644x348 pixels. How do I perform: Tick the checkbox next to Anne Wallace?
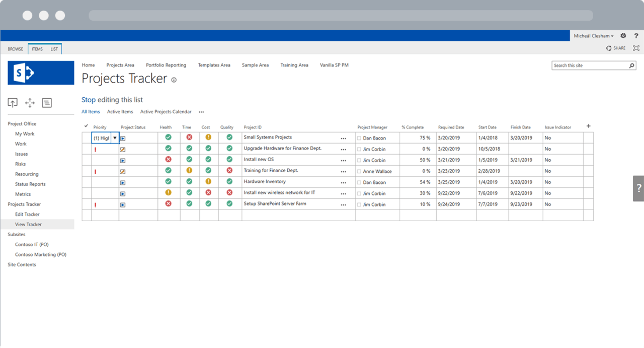click(x=360, y=171)
